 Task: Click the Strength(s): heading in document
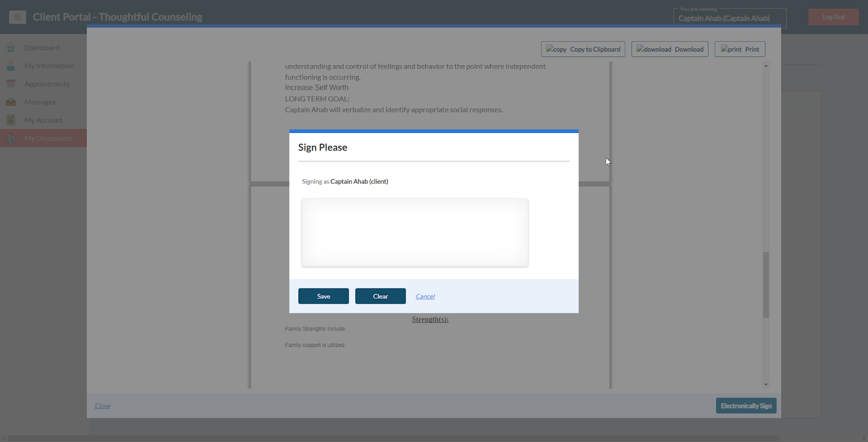430,319
